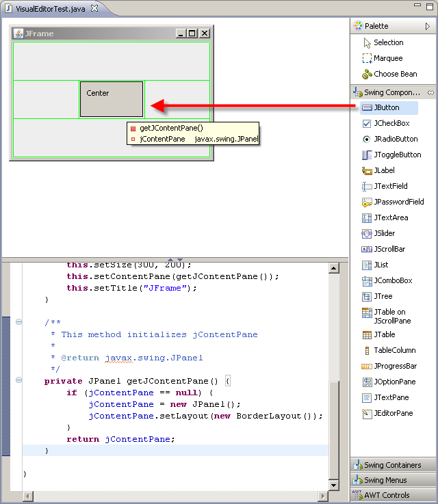The width and height of the screenshot is (438, 504).
Task: Expand the Swing Menus drawer
Action: tap(393, 480)
